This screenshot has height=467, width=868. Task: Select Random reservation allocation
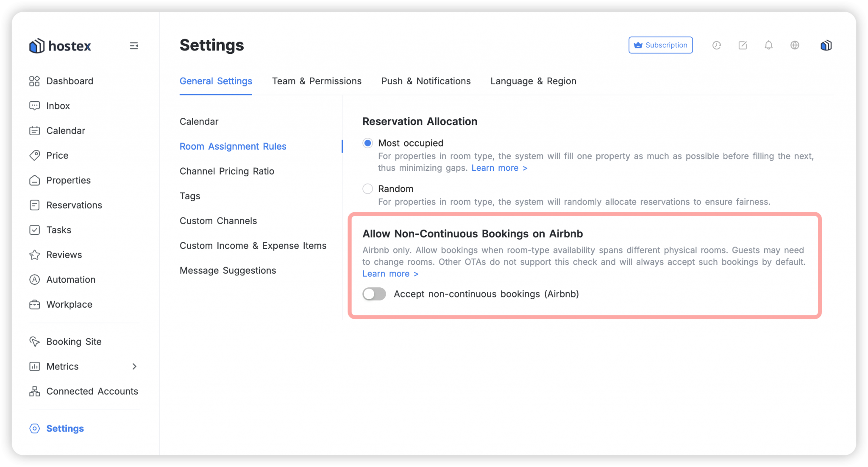[x=367, y=189]
